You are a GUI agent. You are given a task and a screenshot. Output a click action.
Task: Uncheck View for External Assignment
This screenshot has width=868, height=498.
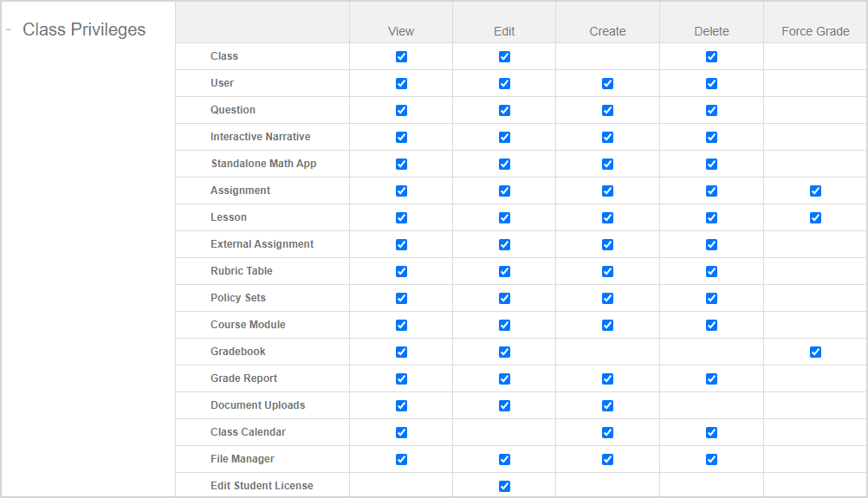point(401,245)
